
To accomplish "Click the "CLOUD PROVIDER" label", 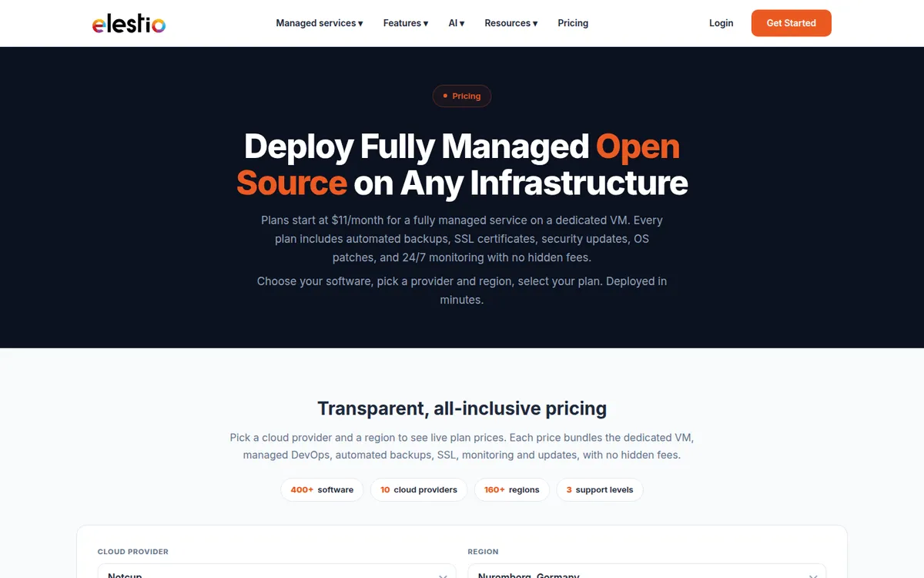I will [133, 552].
